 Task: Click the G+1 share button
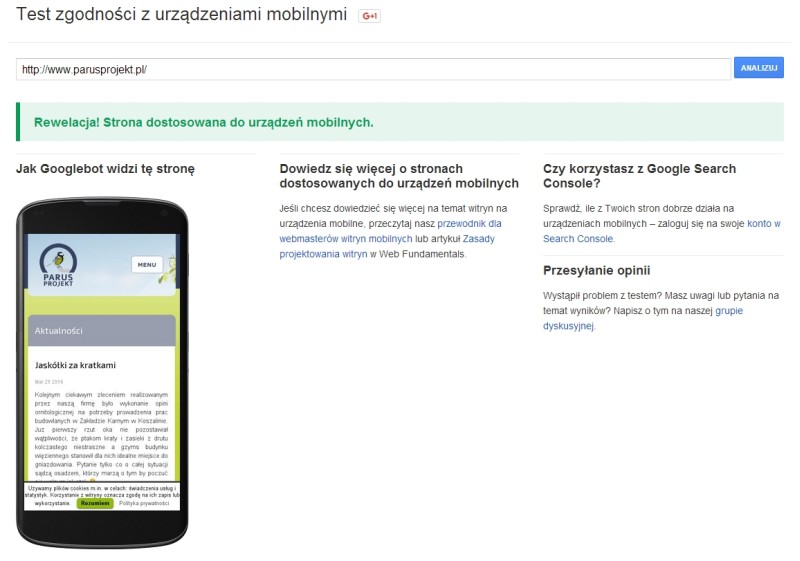point(369,16)
